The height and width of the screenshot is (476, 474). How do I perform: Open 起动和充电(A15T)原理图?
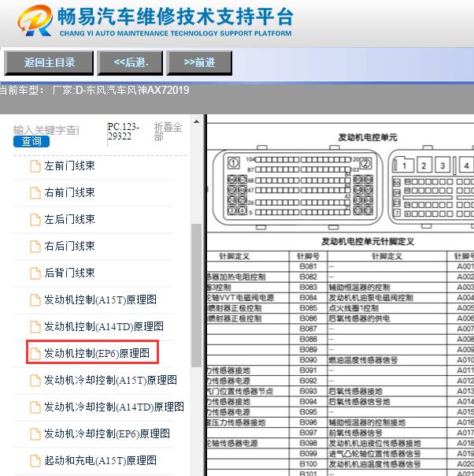click(x=100, y=460)
